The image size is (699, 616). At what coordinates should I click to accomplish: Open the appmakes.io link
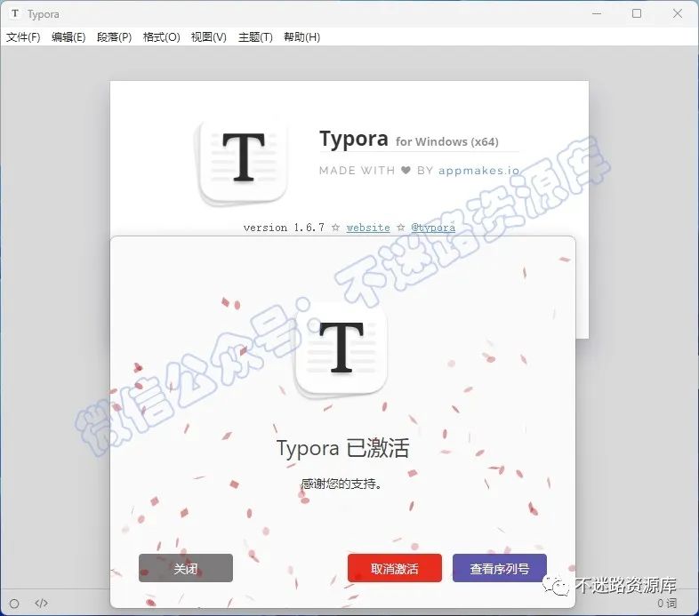click(x=478, y=171)
